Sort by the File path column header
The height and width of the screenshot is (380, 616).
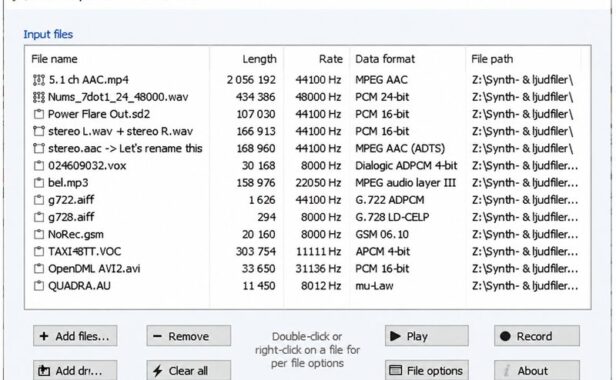492,59
